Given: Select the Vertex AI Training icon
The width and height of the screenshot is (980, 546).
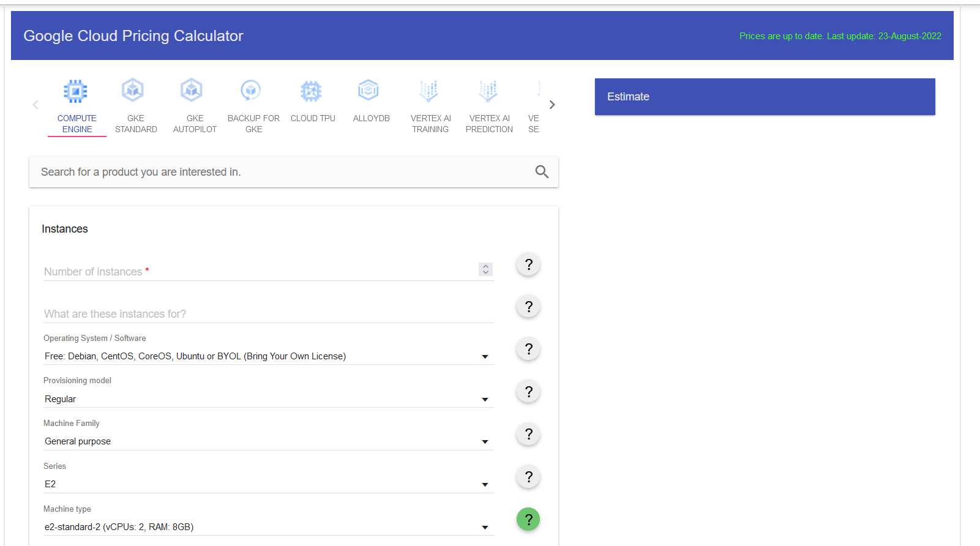Looking at the screenshot, I should (x=428, y=91).
